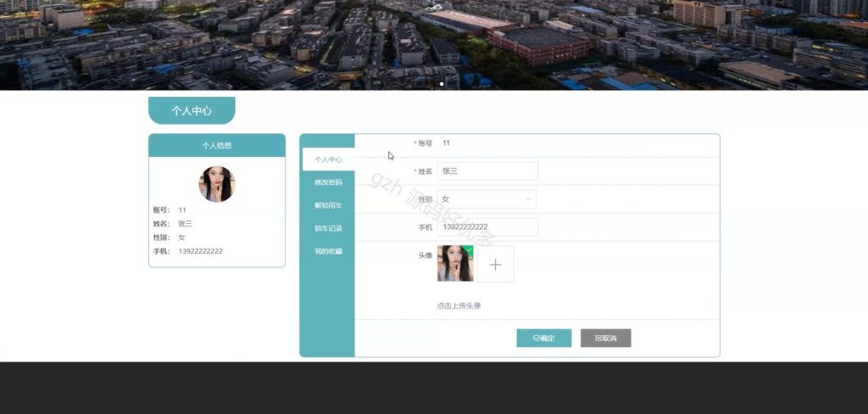Open the 锁车记录 tab
Viewport: 868px width, 414px height.
(328, 228)
